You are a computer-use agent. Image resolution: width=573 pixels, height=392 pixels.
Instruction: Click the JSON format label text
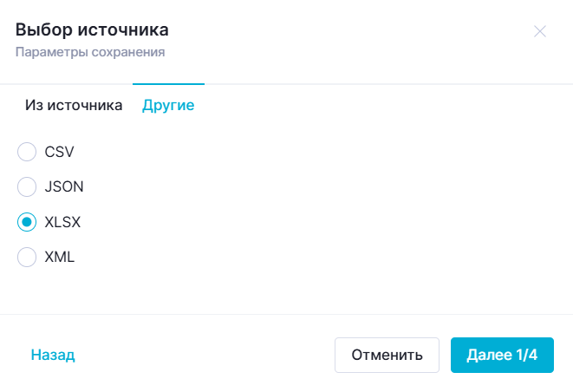click(x=64, y=186)
